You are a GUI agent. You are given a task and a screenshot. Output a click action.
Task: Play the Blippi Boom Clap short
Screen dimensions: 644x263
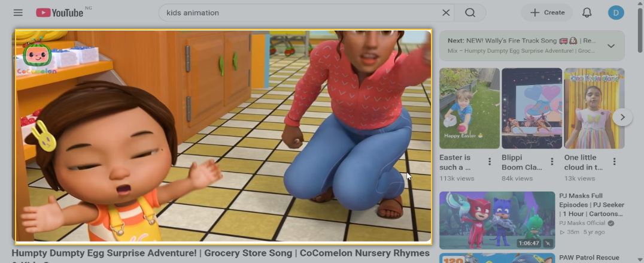532,108
